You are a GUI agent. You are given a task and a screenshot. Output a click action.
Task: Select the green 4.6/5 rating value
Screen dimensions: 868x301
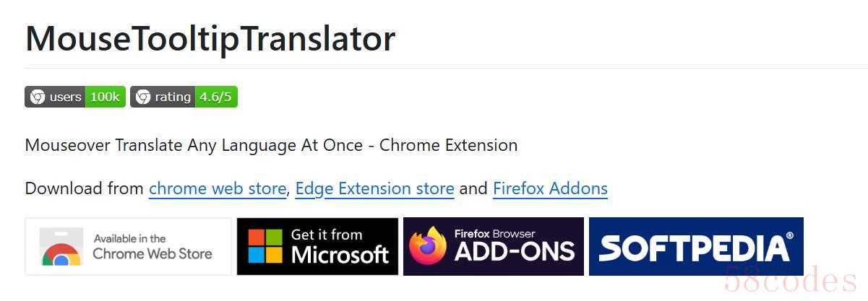(216, 97)
